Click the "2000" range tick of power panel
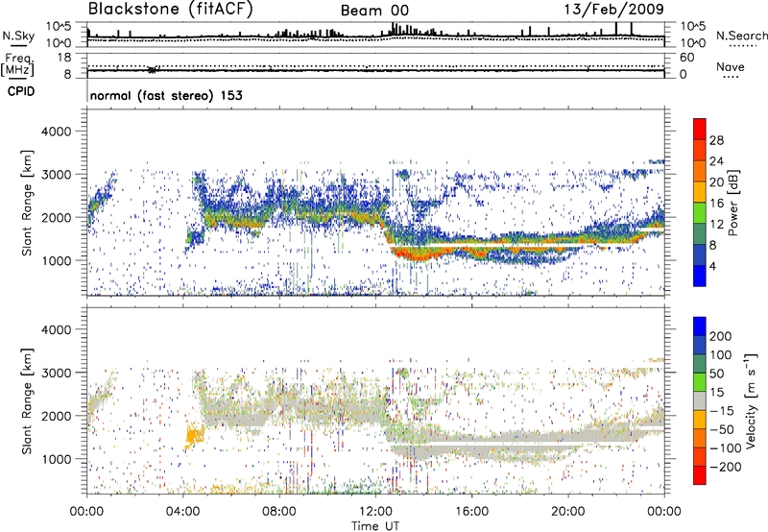The height and width of the screenshot is (532, 768). (x=56, y=217)
